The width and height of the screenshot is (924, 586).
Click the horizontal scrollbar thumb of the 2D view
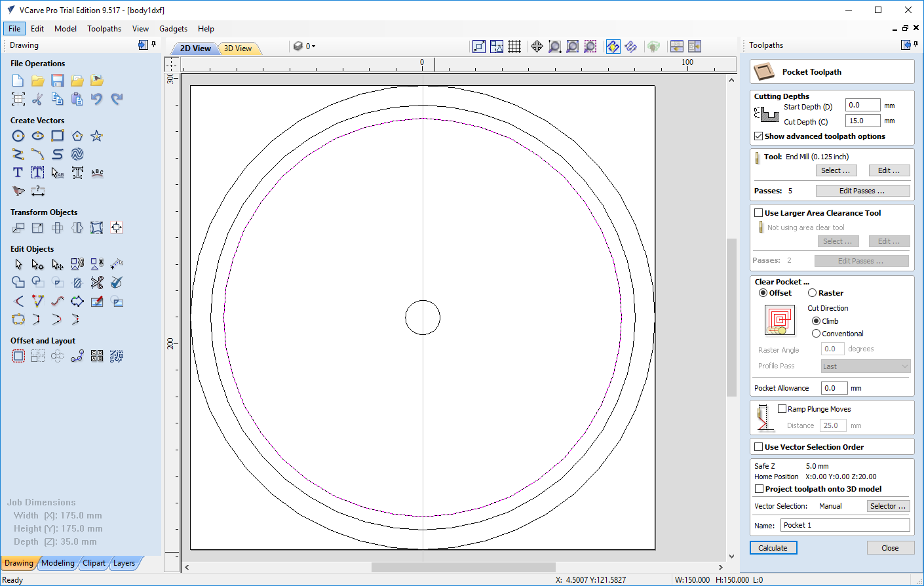click(x=463, y=567)
